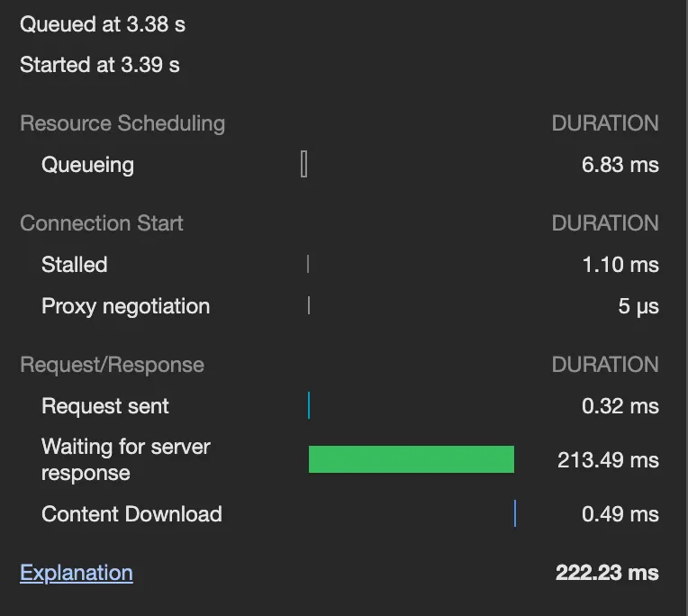The image size is (688, 616).
Task: Click the 5 μs Proxy negotiation duration
Action: pos(638,306)
